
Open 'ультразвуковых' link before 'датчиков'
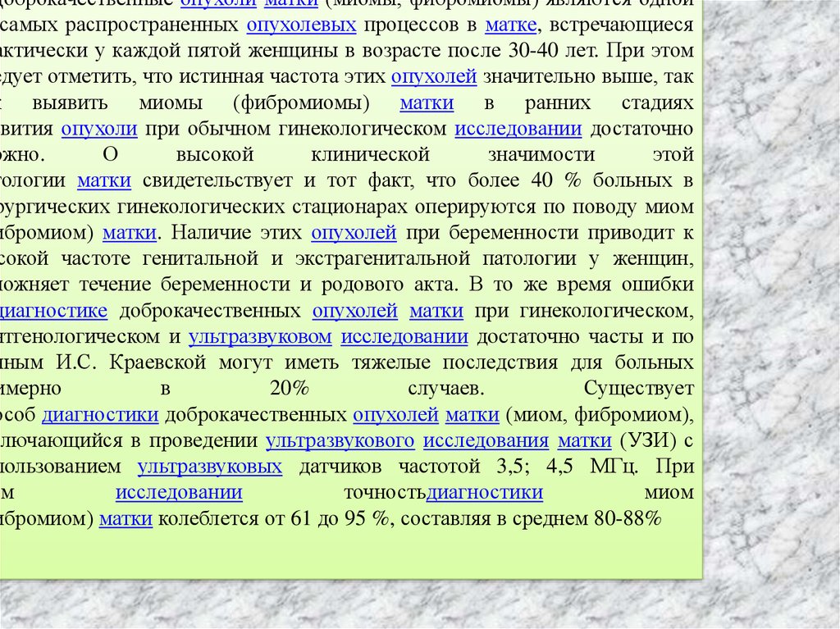coord(210,467)
